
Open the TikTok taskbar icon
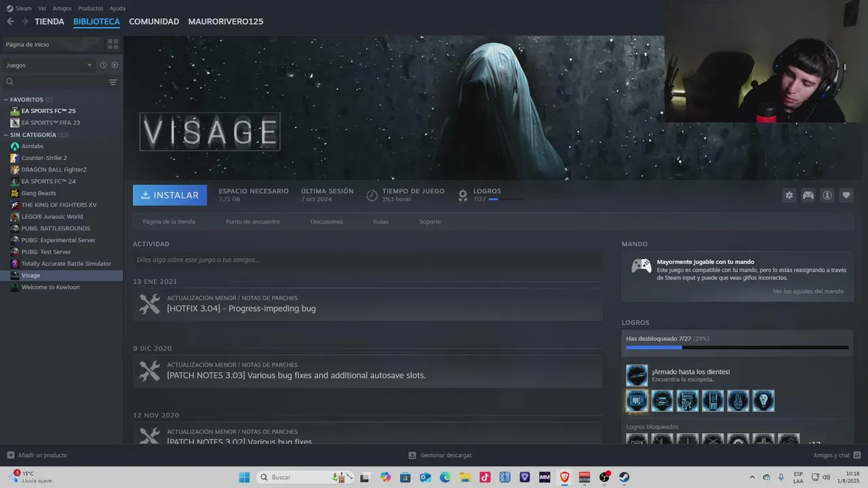(x=485, y=477)
